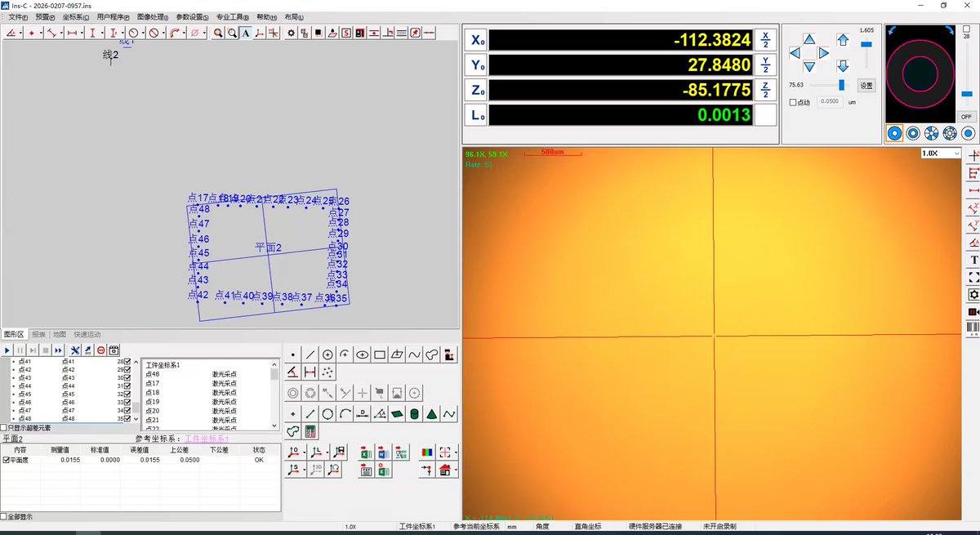
Task: Select the rectangle measurement tool
Action: (x=380, y=354)
